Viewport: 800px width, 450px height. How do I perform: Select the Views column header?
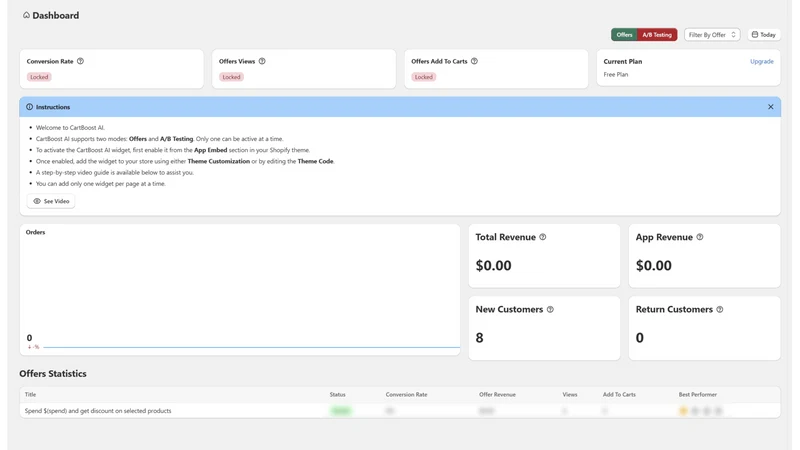point(570,394)
